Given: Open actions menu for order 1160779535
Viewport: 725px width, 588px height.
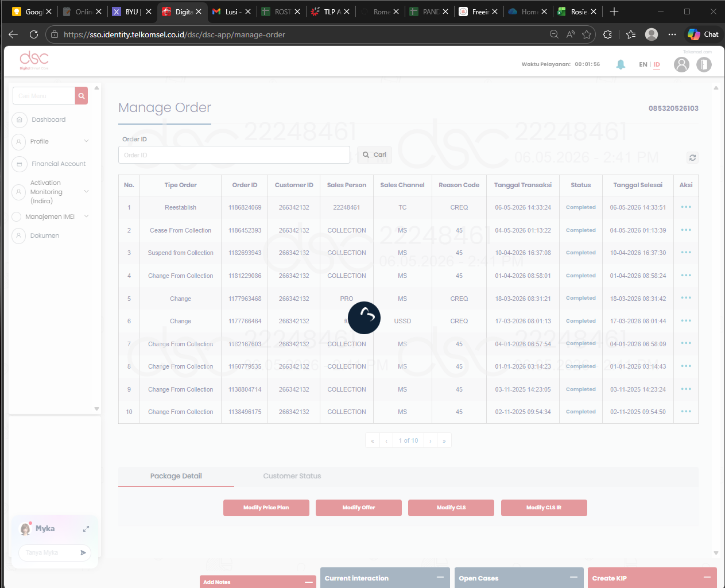Looking at the screenshot, I should tap(686, 366).
